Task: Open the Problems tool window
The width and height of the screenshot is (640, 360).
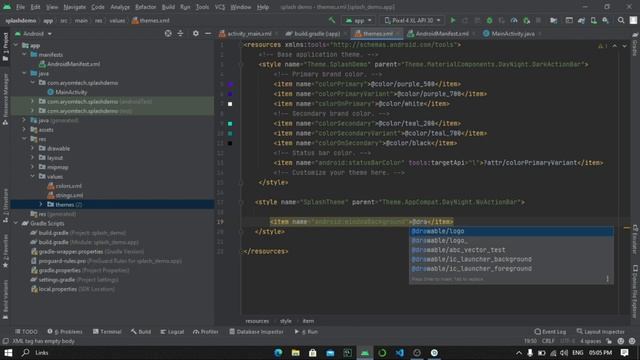Action: click(64, 331)
